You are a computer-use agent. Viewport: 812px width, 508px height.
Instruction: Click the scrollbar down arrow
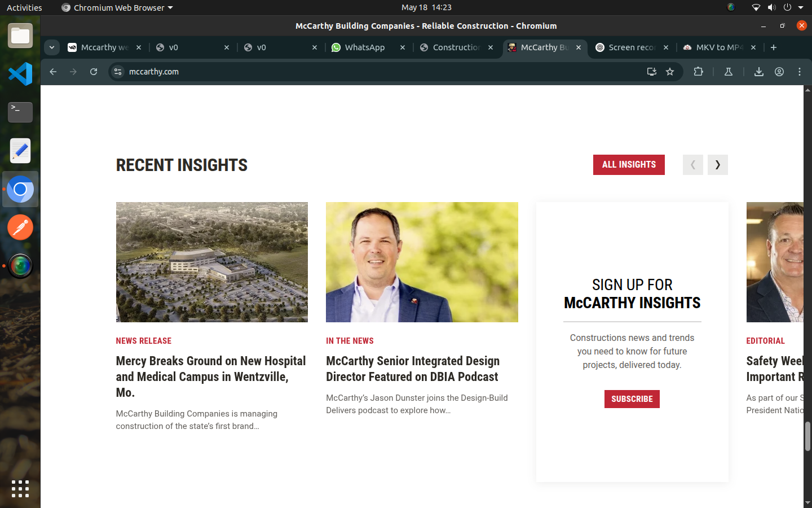pos(807,503)
